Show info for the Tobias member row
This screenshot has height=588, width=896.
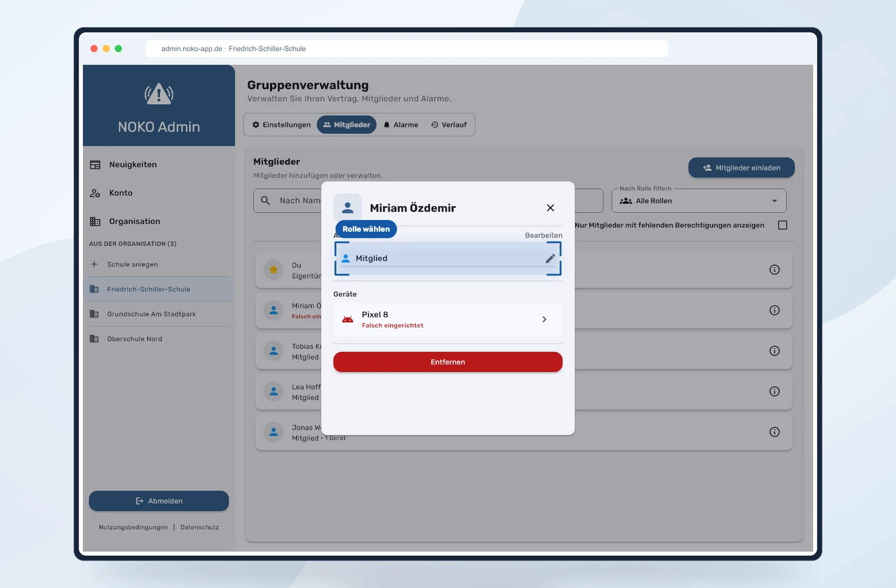(x=774, y=351)
